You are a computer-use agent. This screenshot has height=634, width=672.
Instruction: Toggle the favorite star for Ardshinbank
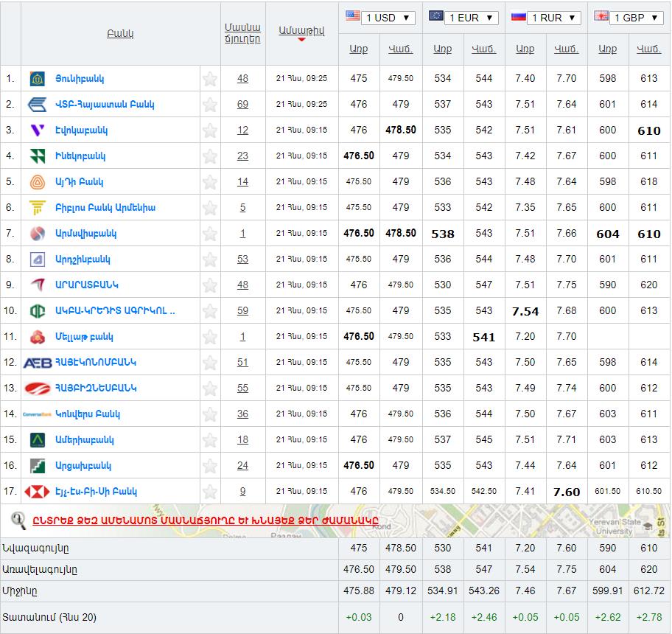tap(210, 259)
